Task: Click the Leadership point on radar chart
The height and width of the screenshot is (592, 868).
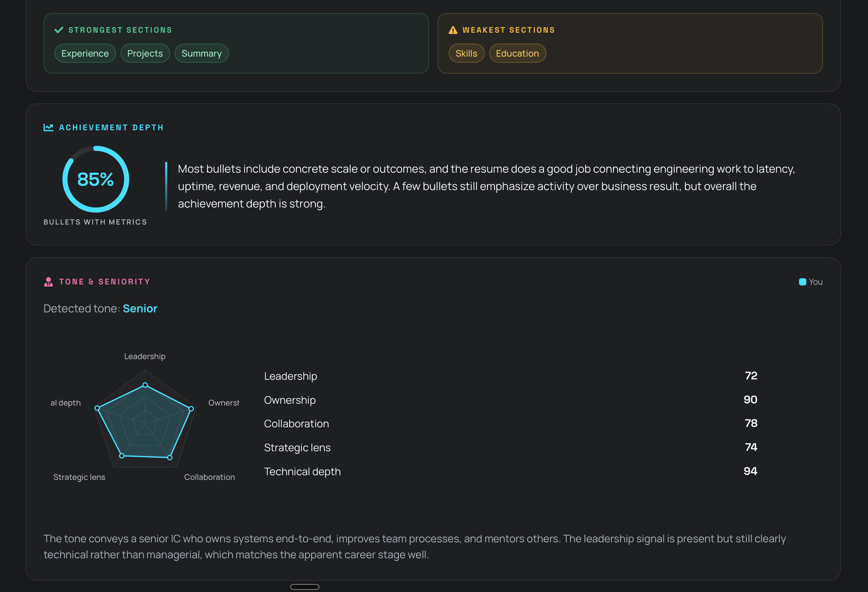Action: coord(145,385)
